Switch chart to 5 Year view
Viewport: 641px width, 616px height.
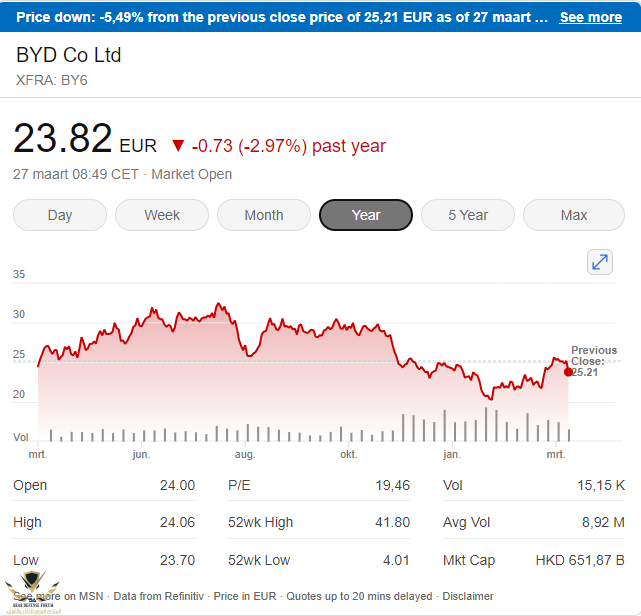pyautogui.click(x=468, y=215)
